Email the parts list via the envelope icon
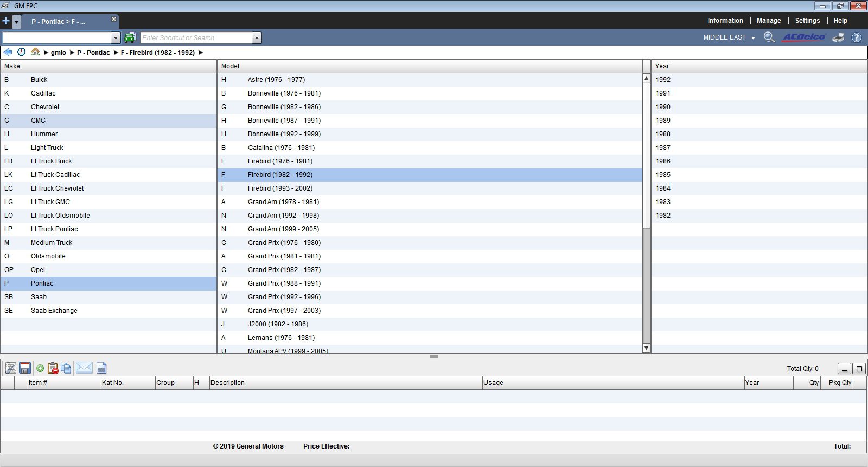 (84, 368)
